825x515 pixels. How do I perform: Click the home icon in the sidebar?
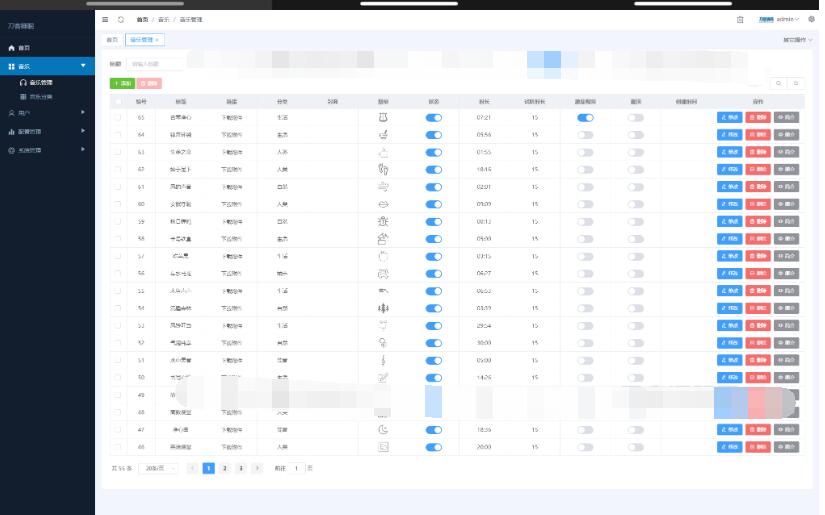[12, 48]
